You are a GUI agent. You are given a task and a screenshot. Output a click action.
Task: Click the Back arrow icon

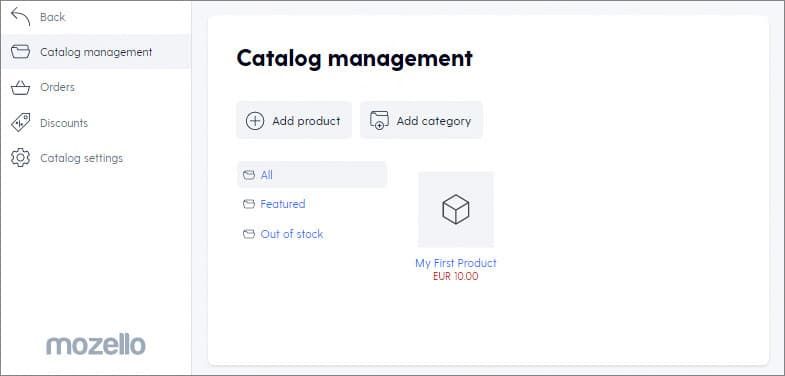pyautogui.click(x=21, y=17)
